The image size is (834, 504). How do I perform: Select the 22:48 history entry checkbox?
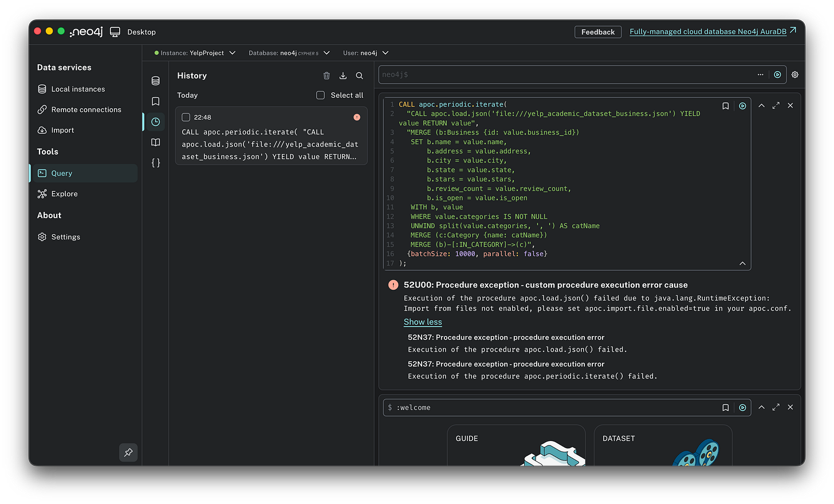(x=186, y=117)
